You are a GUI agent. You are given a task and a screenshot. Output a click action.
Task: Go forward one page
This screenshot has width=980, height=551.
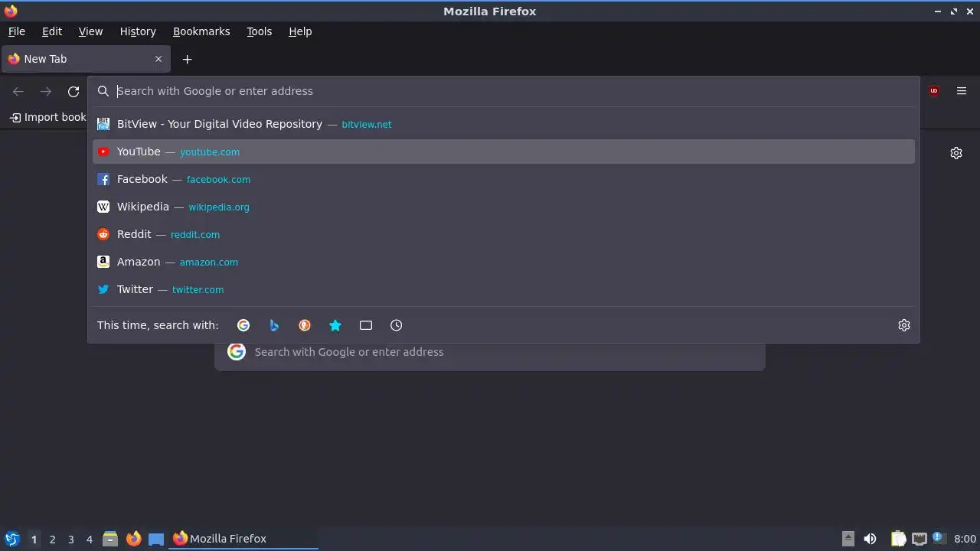pyautogui.click(x=46, y=92)
